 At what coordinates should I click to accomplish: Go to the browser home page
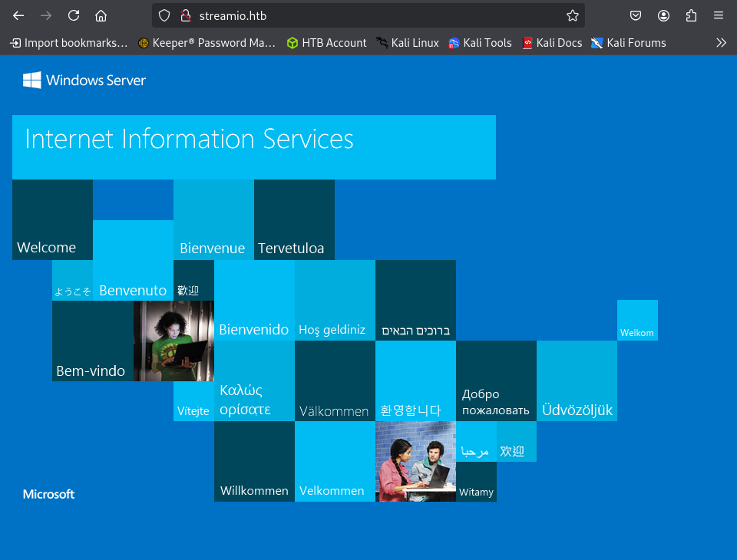pyautogui.click(x=101, y=15)
